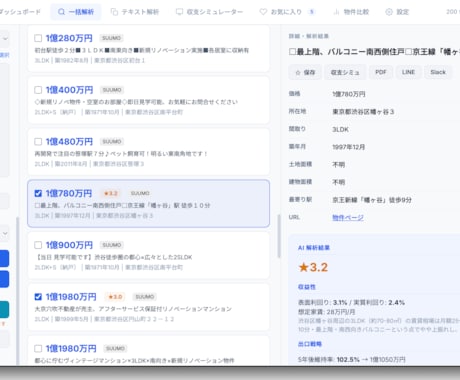Click the SUUMO tag on 1億780万円 card
460x380 pixels.
click(x=140, y=193)
